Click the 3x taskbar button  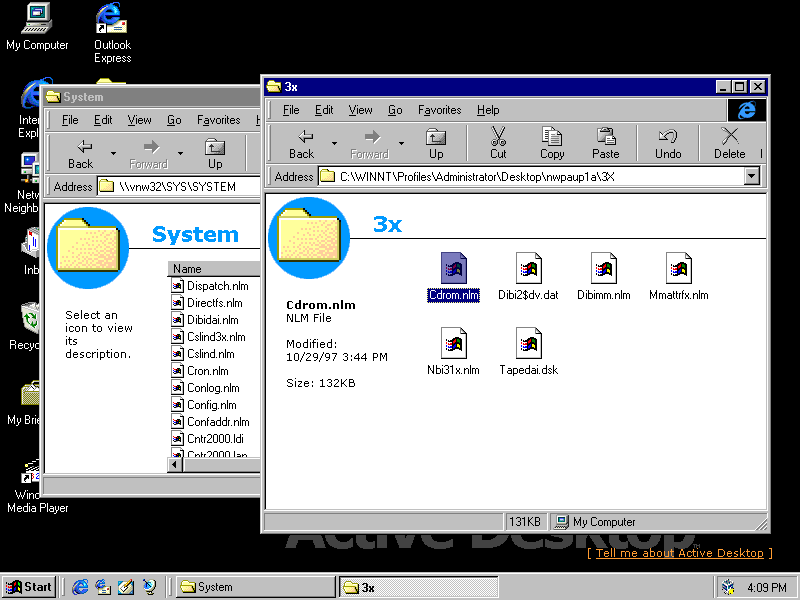[x=418, y=587]
